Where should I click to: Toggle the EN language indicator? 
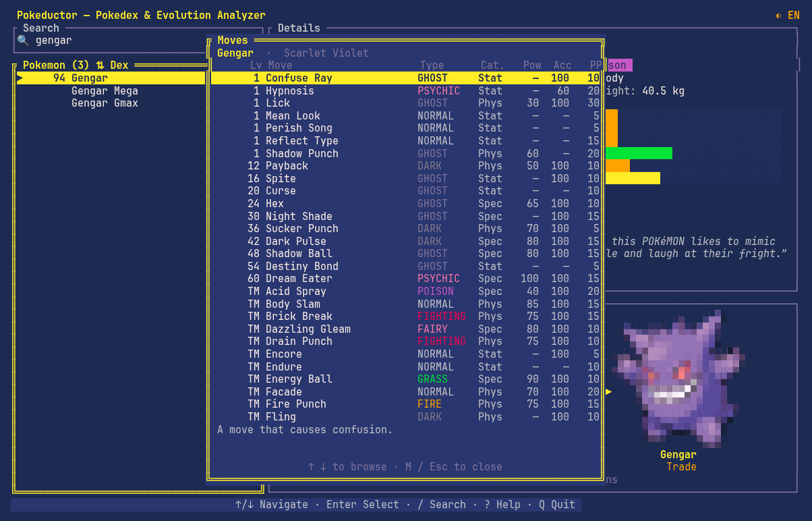point(793,15)
